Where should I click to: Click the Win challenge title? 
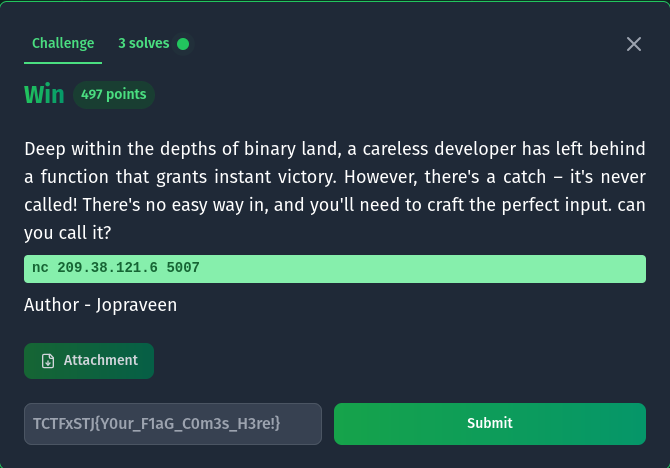click(44, 95)
